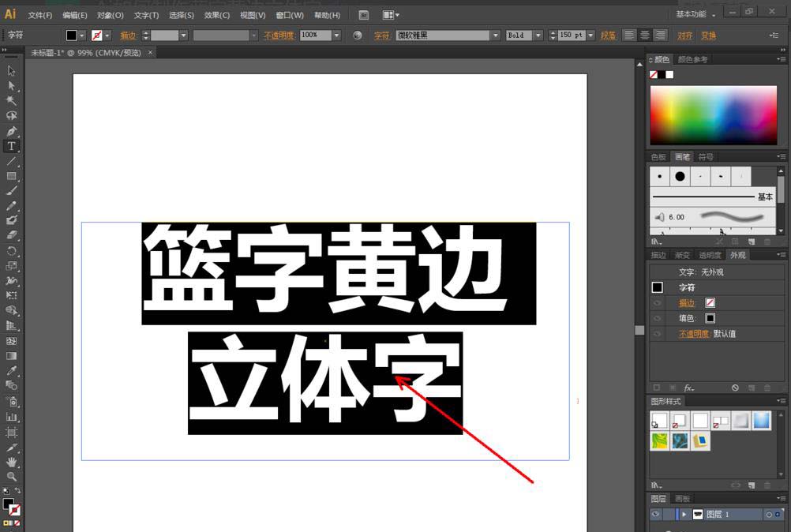The image size is (791, 532).
Task: Select the Zoom tool
Action: point(11,477)
